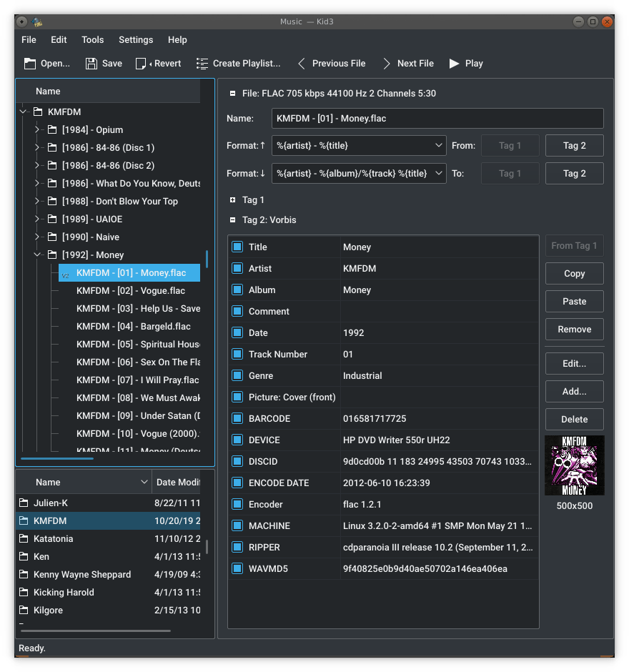Collapse the File info section
The image size is (629, 672).
(233, 93)
